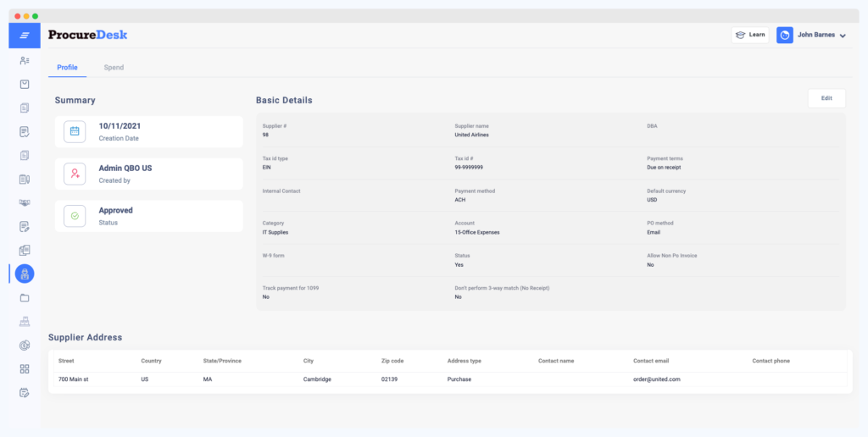Click the 02139 zip code cell
The image size is (868, 437).
click(x=389, y=379)
